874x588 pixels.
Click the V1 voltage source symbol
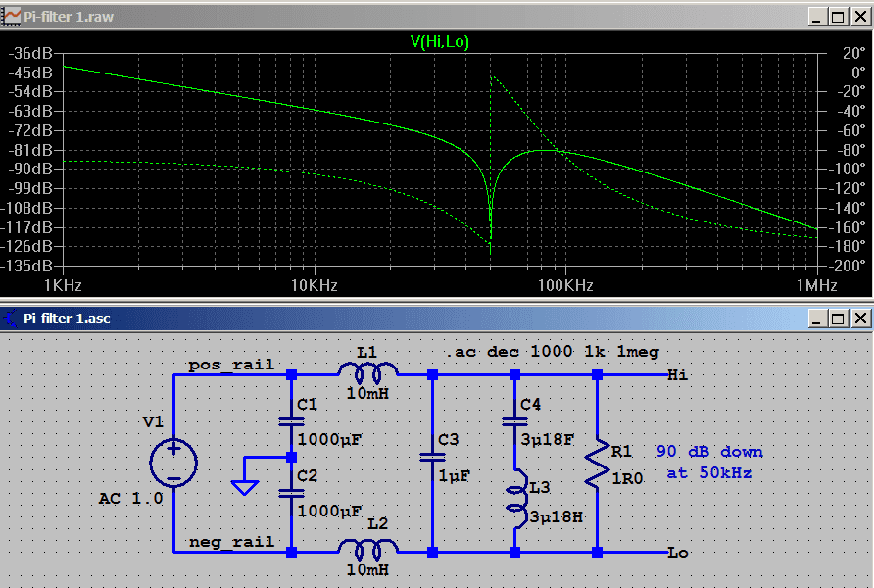tap(173, 463)
